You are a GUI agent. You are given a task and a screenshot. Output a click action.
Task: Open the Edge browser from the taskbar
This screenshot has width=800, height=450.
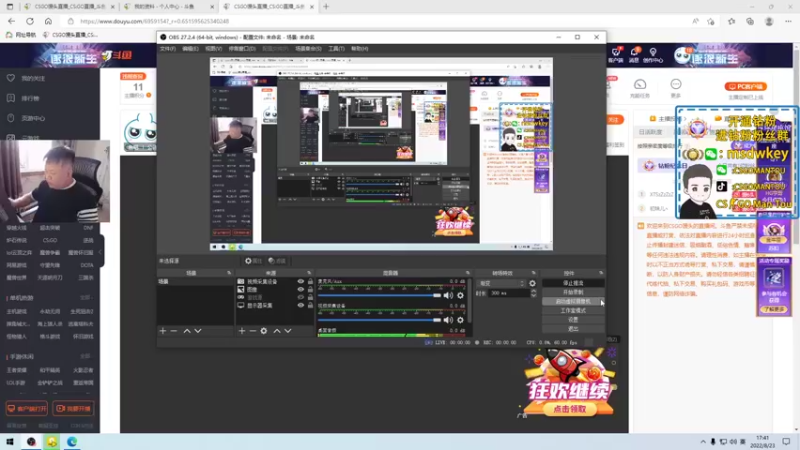pyautogui.click(x=72, y=442)
